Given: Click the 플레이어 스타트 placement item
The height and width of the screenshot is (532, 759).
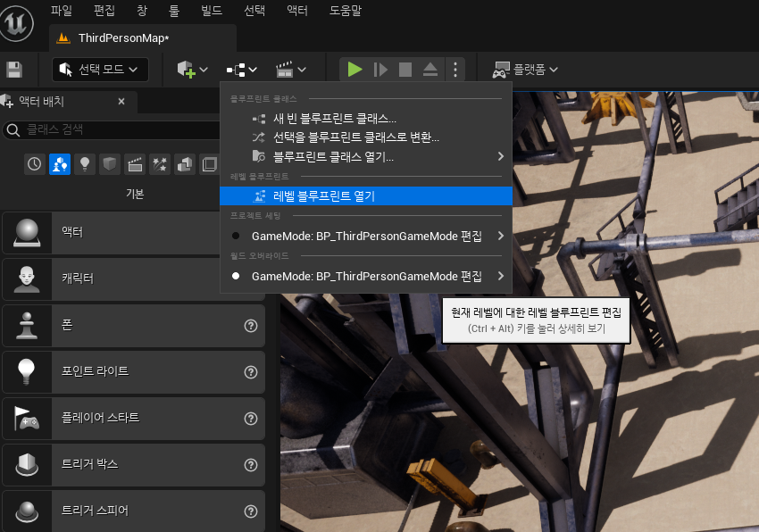Looking at the screenshot, I should click(134, 419).
